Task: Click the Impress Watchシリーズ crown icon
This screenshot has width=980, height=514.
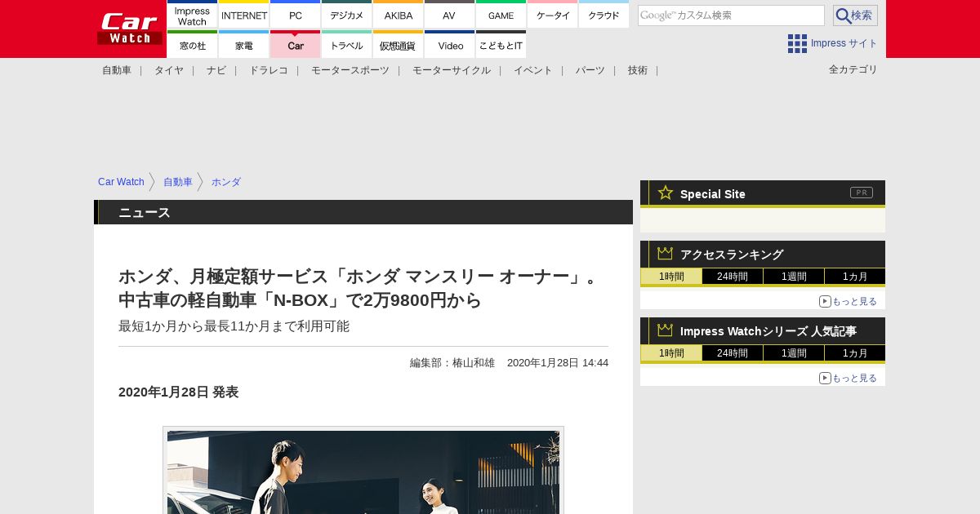Action: pos(666,330)
